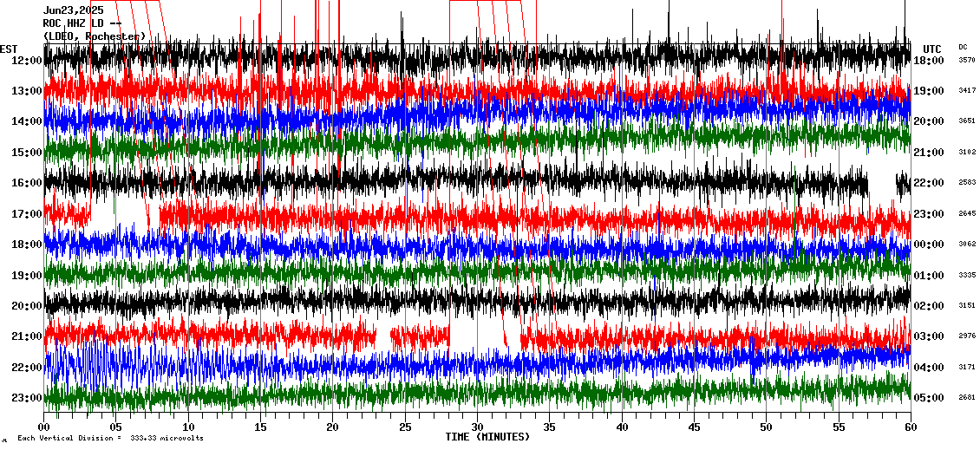The image size is (980, 450).
Task: Click the 23:00 EST row label
Action: (x=27, y=398)
